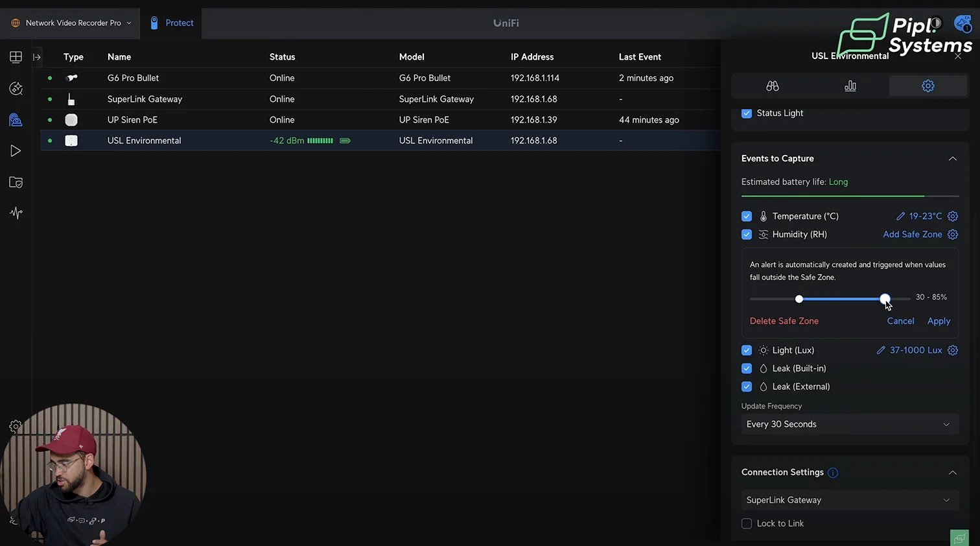Click the signal strength bars indicator

pyautogui.click(x=320, y=141)
